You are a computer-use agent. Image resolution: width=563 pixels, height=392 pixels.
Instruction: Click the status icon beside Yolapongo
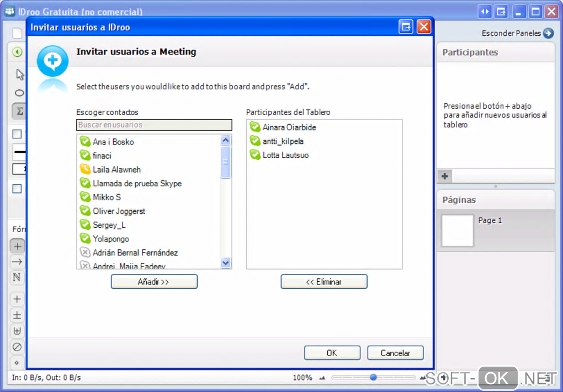pyautogui.click(x=85, y=238)
